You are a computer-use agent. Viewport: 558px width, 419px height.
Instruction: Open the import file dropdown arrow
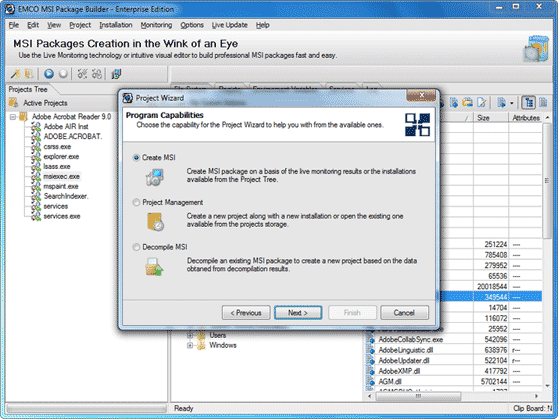512,103
